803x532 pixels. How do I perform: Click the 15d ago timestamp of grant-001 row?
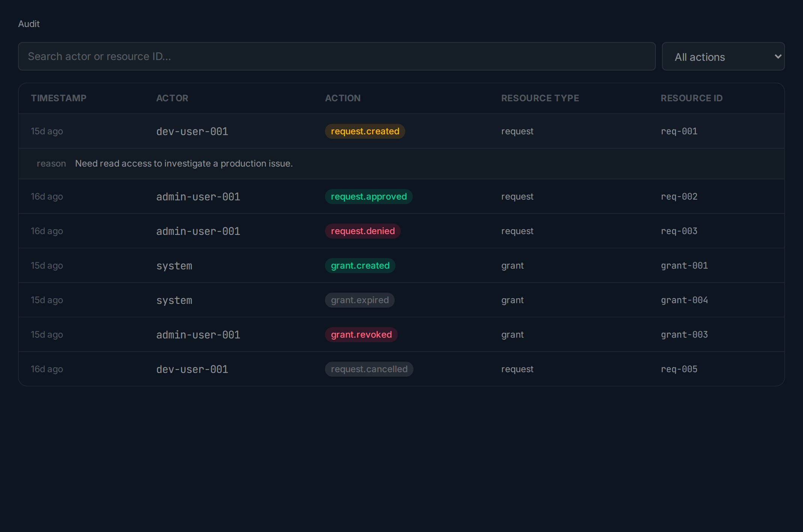[47, 266]
